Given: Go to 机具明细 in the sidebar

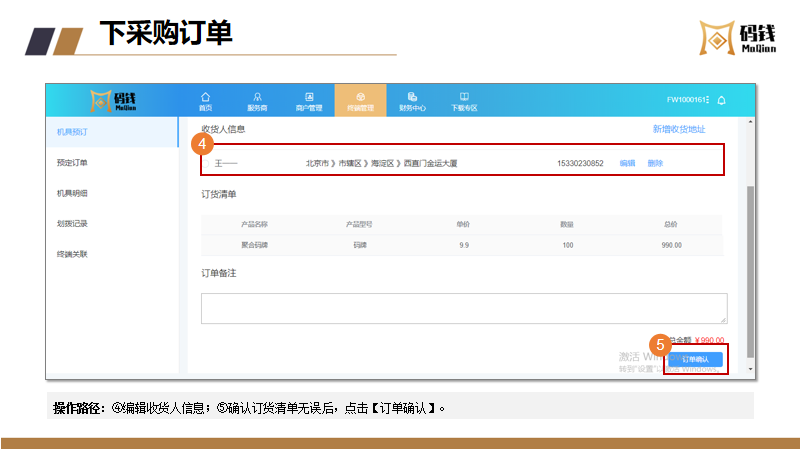Looking at the screenshot, I should pos(73,193).
